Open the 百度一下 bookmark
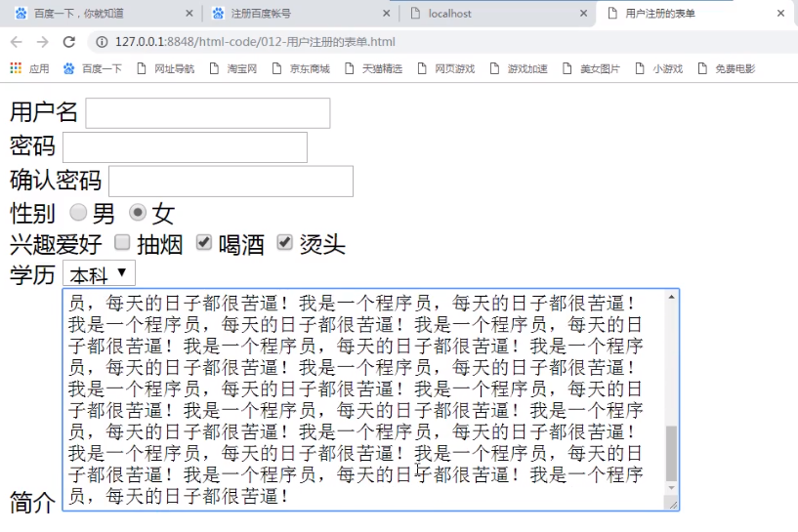The width and height of the screenshot is (798, 532). (x=93, y=68)
